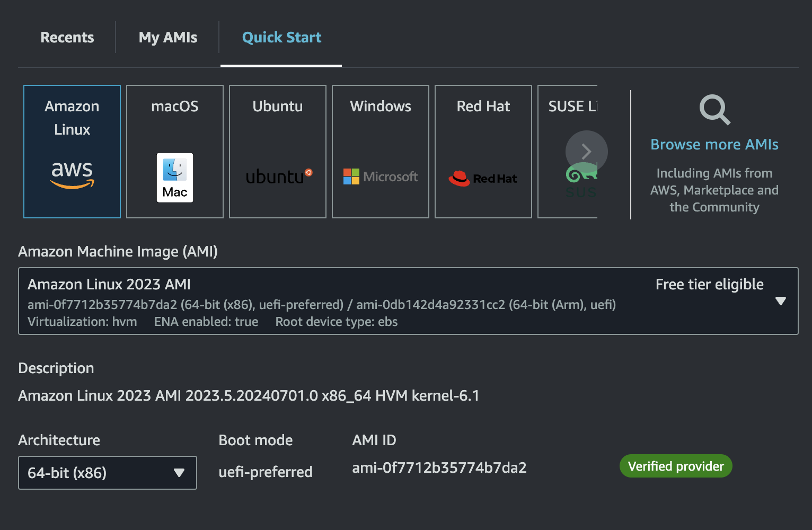Image resolution: width=812 pixels, height=530 pixels.
Task: Click the AMI ID ami-0f7712b35774b7da2 text
Action: 439,467
